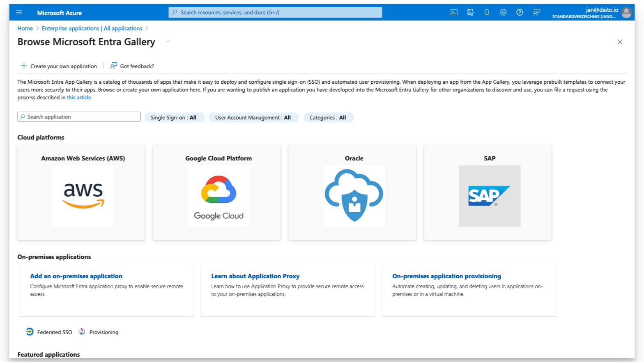Open Cloud Shell from top bar
The width and height of the screenshot is (644, 362).
coord(454,12)
